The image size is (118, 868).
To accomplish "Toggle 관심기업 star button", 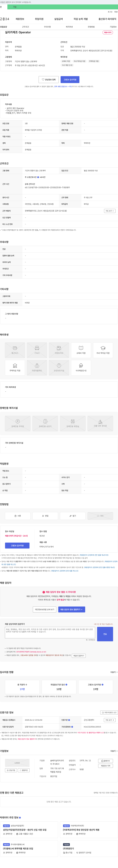I will coord(11,770).
